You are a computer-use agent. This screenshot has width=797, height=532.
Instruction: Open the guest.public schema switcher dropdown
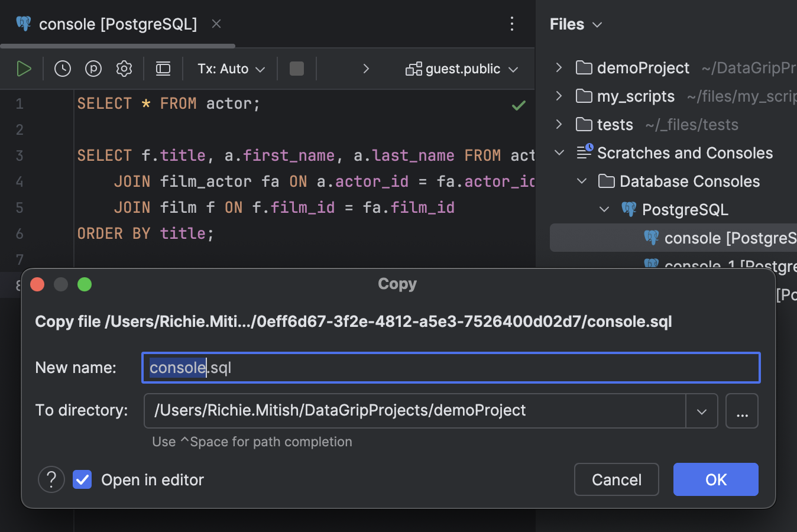click(513, 68)
